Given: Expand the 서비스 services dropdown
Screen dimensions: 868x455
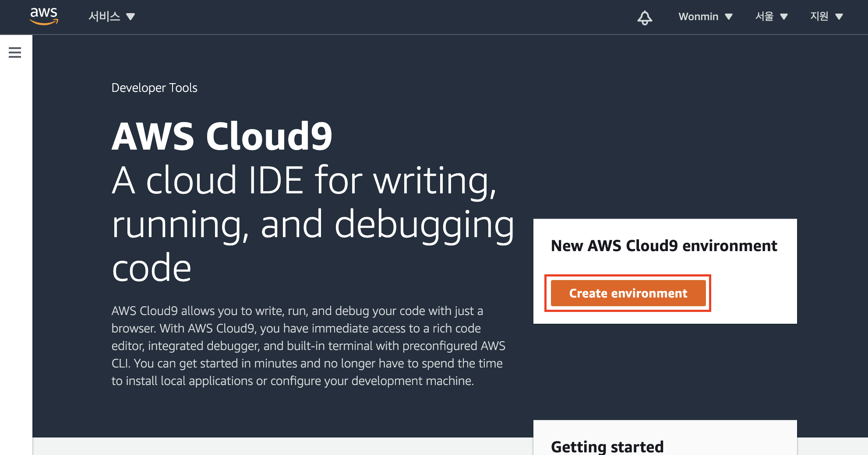Looking at the screenshot, I should [112, 17].
